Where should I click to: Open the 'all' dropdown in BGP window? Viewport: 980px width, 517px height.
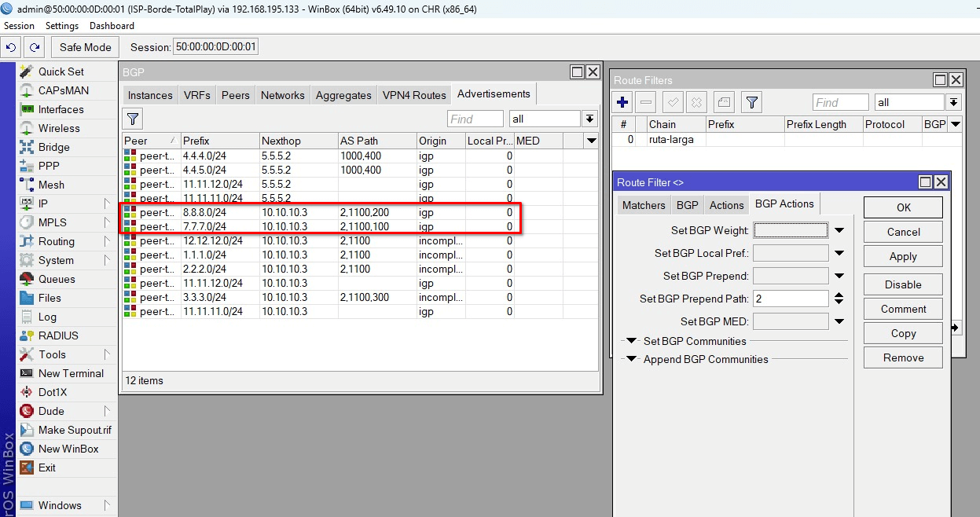coord(589,119)
